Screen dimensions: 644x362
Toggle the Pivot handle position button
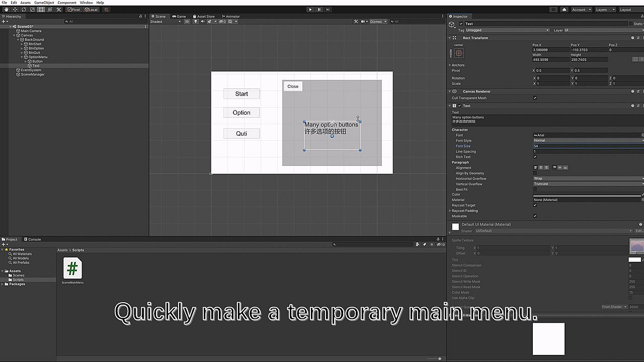click(x=74, y=10)
